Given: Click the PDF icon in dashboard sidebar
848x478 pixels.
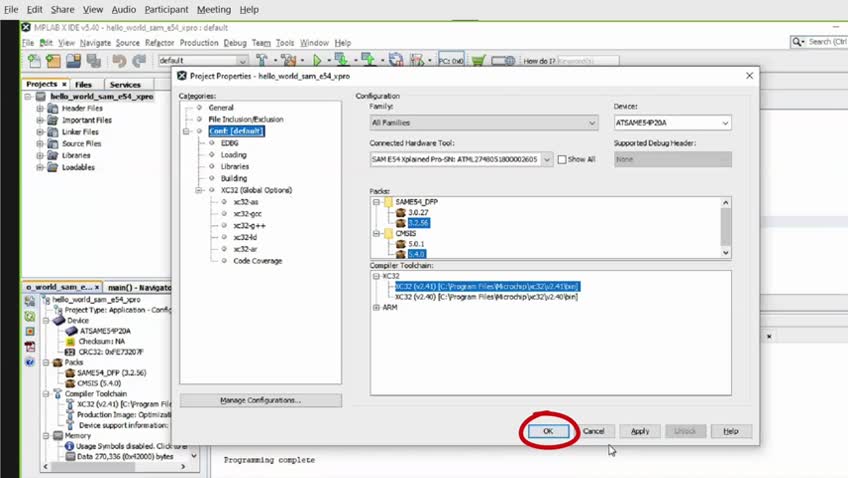Looking at the screenshot, I should pos(30,346).
